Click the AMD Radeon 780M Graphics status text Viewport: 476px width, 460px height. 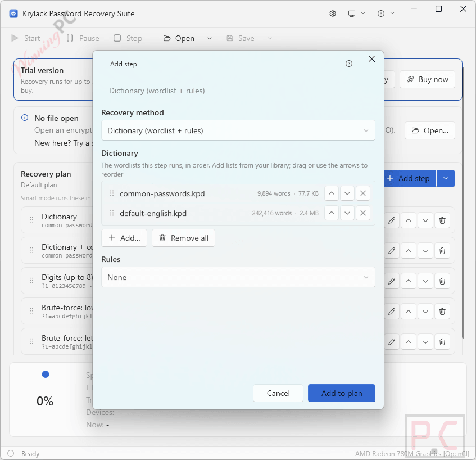tap(412, 454)
